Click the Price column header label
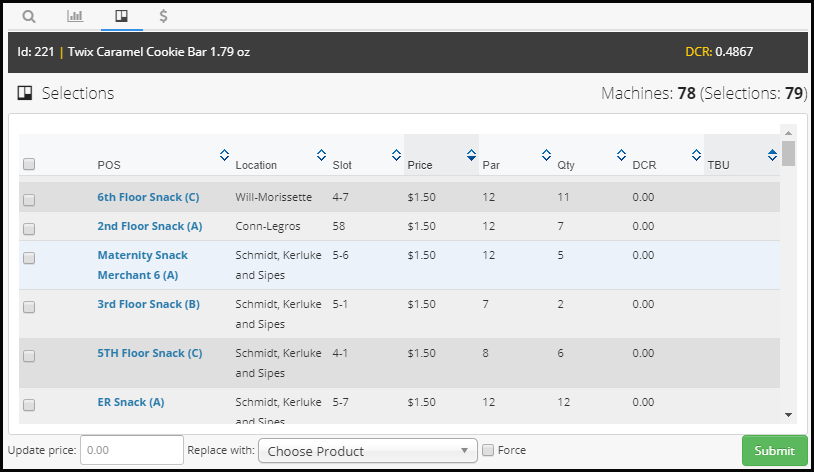The width and height of the screenshot is (814, 472). point(419,165)
